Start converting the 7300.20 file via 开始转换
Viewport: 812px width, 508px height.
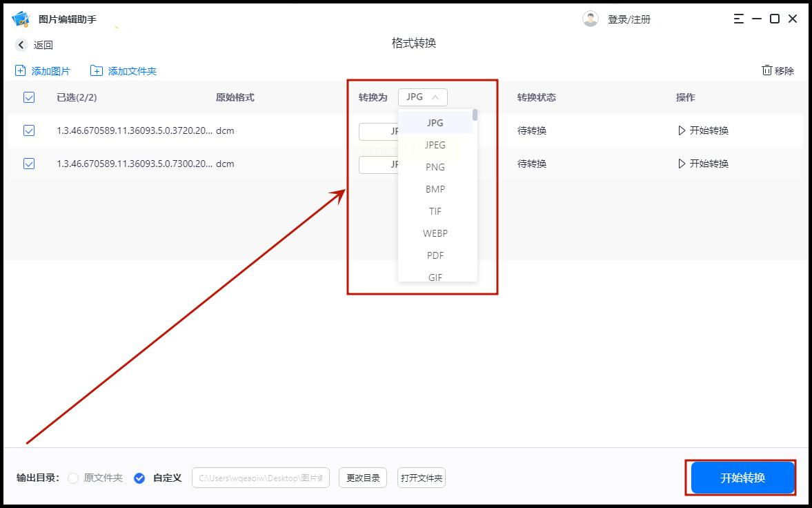703,164
